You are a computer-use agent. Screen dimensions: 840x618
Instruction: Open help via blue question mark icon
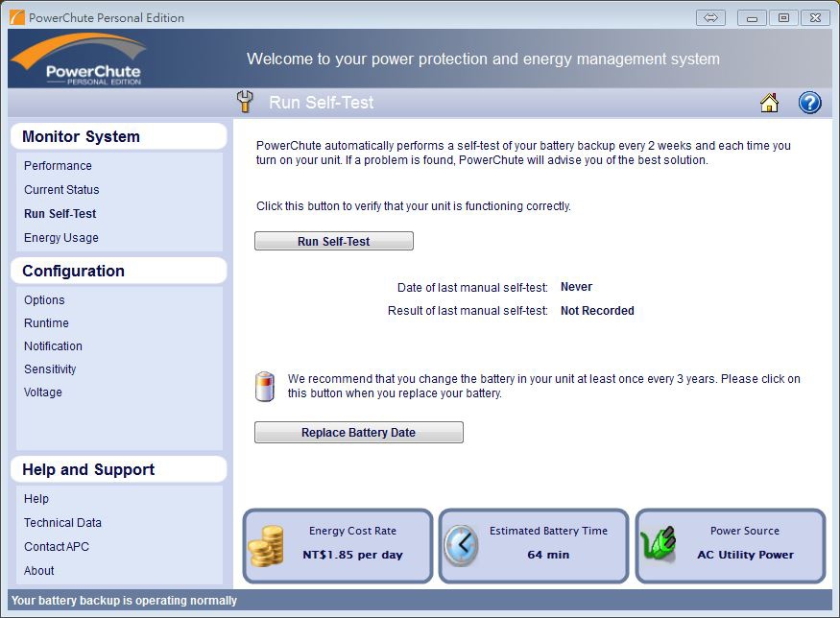click(809, 103)
